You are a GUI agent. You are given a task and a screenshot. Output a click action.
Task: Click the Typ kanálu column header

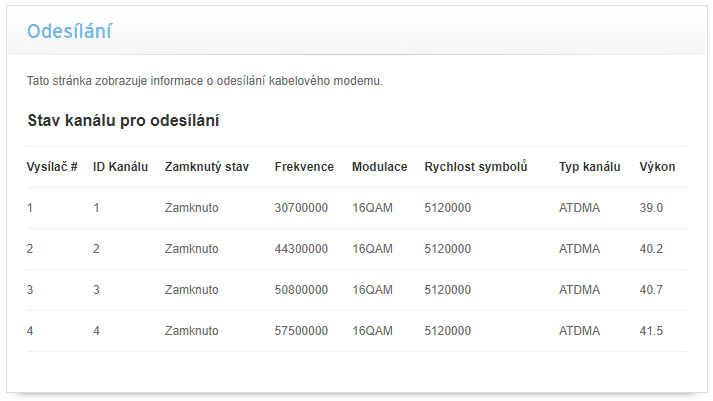point(590,167)
